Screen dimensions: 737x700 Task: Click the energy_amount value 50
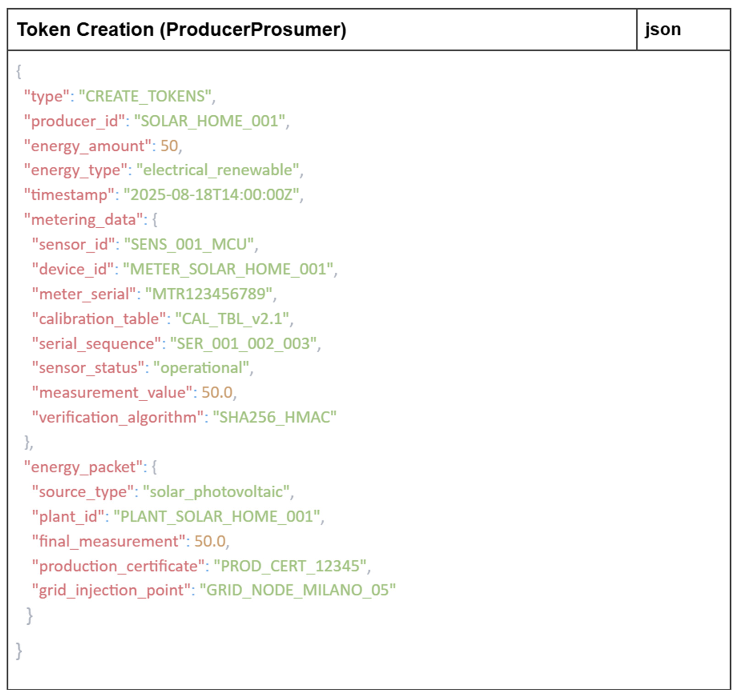click(169, 146)
